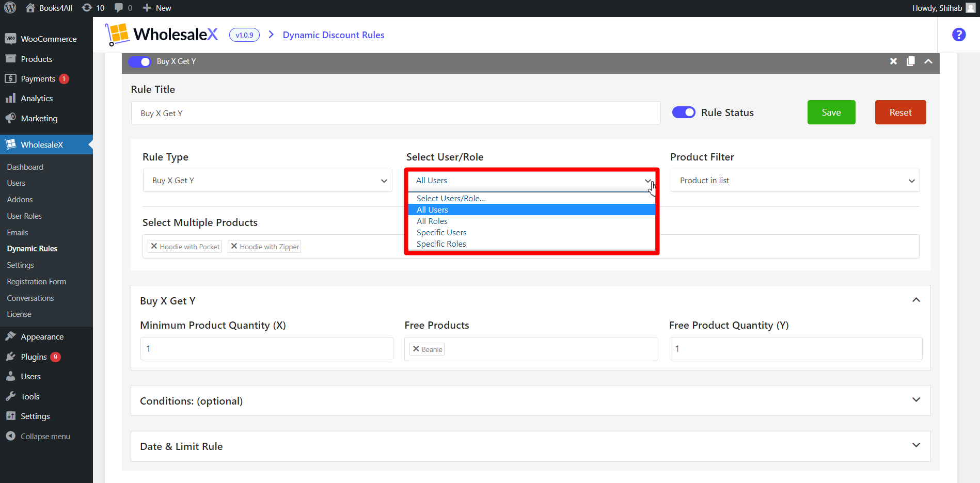Open the comments bubble icon
This screenshot has width=980, height=483.
[x=119, y=8]
